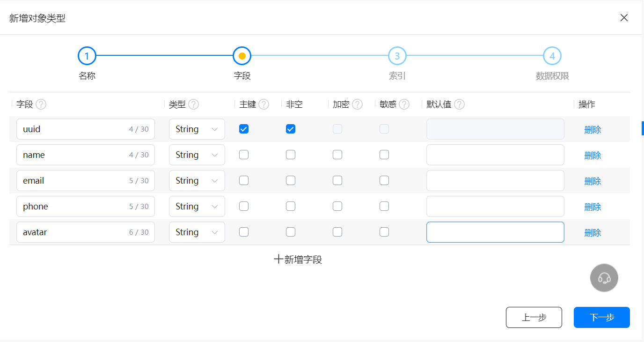Edit the uuid field name input

(86, 129)
